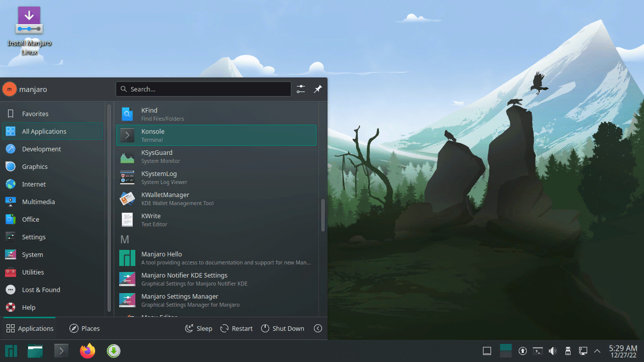Focus the application Search field

(x=203, y=89)
